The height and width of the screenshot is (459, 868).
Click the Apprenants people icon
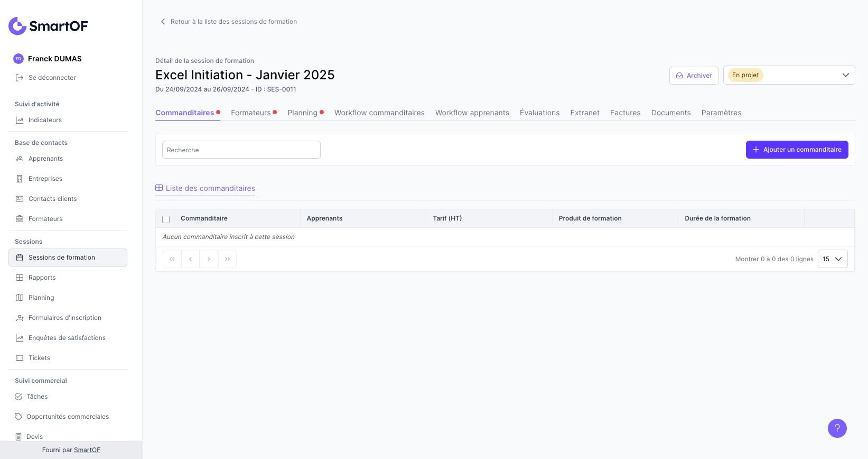20,159
